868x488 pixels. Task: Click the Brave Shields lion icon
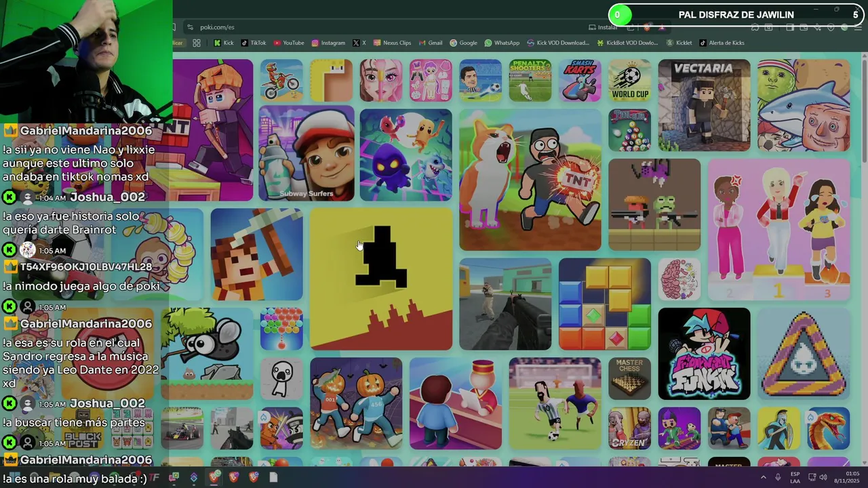[646, 27]
